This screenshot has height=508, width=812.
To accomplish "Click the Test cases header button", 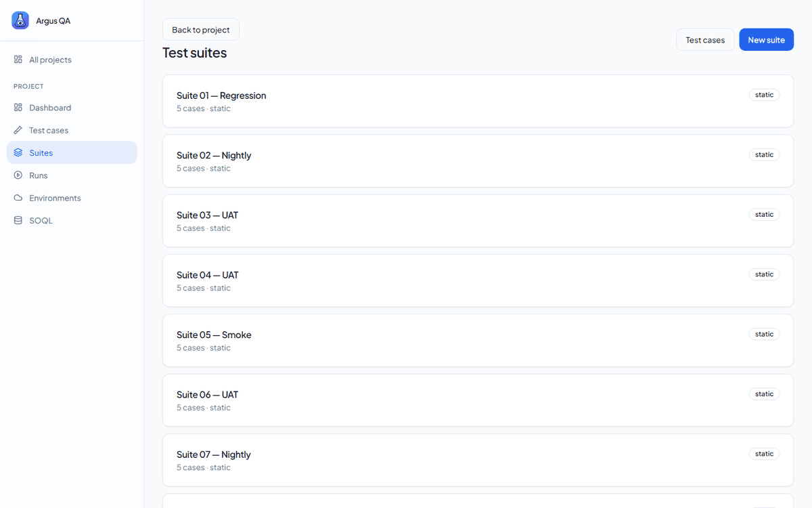I will [705, 40].
